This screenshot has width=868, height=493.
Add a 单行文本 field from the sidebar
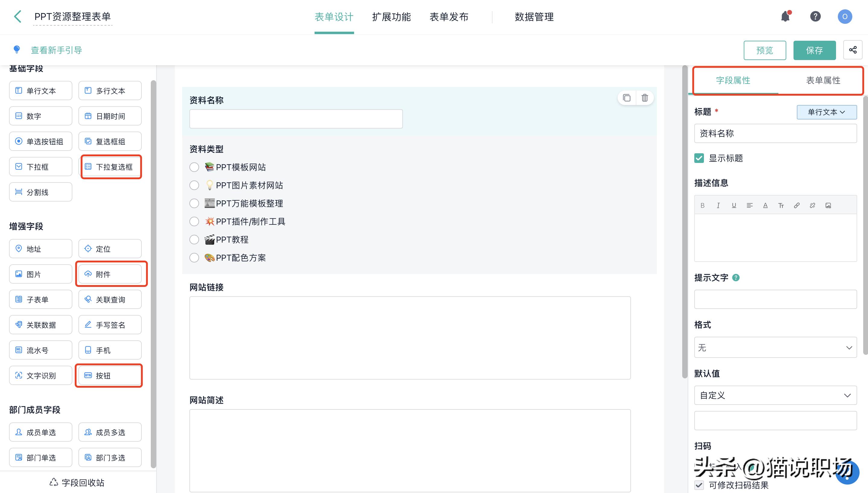(x=40, y=91)
